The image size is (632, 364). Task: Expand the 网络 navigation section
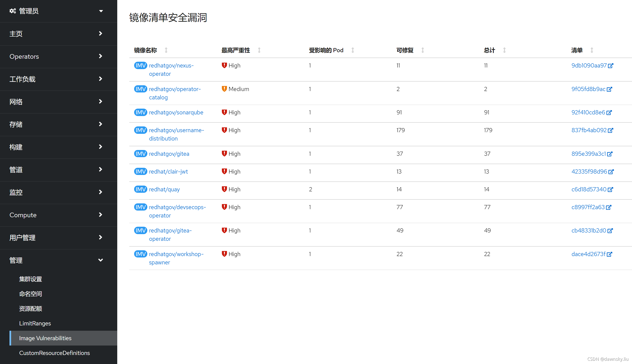(59, 102)
